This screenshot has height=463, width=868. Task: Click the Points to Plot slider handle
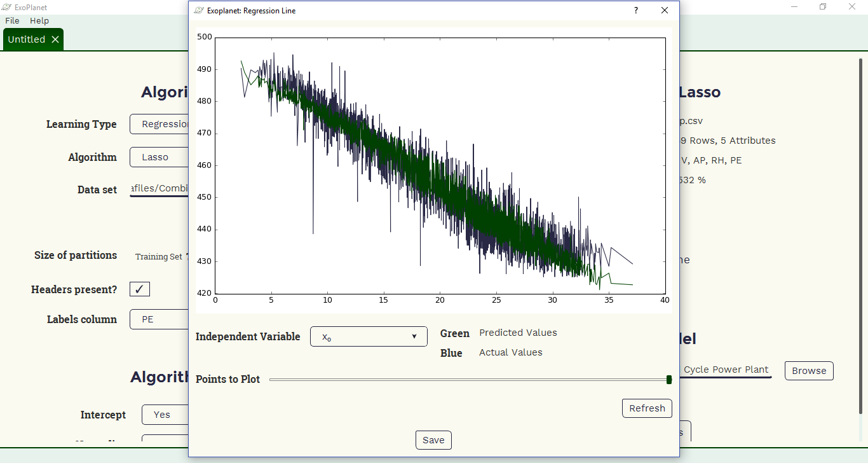669,380
